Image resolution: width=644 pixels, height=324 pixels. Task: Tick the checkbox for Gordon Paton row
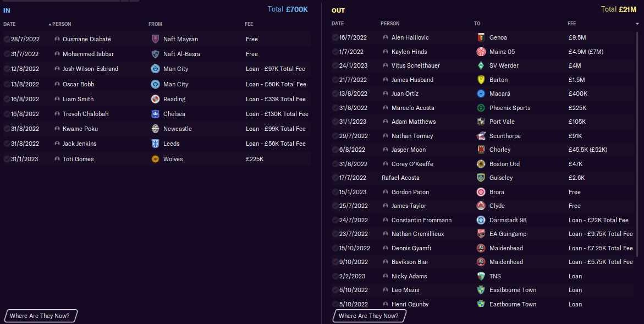coord(335,192)
